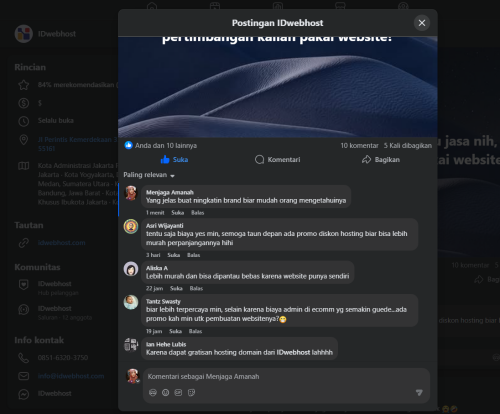The height and width of the screenshot is (414, 500).
Task: Click the 22 jam timestamp
Action: pos(154,288)
